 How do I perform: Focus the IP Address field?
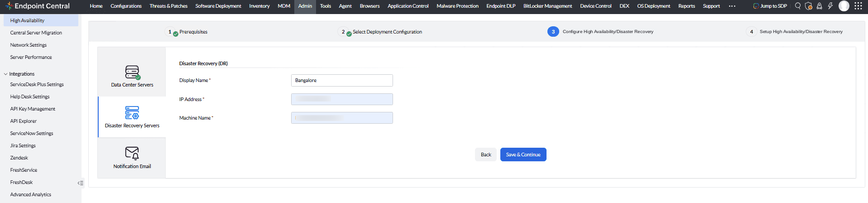point(342,99)
